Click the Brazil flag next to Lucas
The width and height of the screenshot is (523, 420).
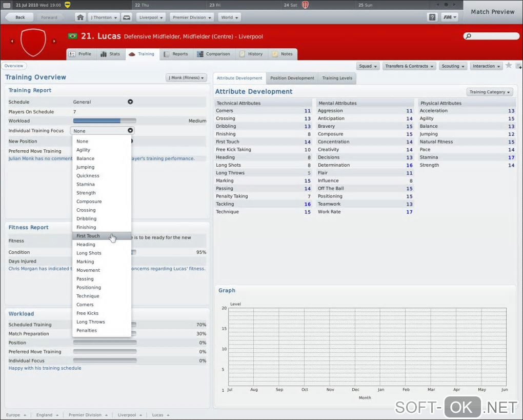pos(72,36)
